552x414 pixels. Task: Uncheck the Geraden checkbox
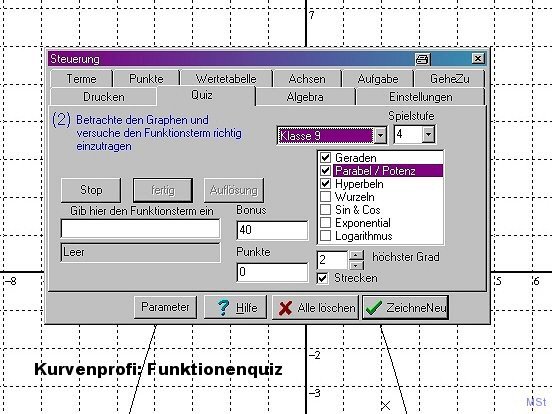(325, 157)
